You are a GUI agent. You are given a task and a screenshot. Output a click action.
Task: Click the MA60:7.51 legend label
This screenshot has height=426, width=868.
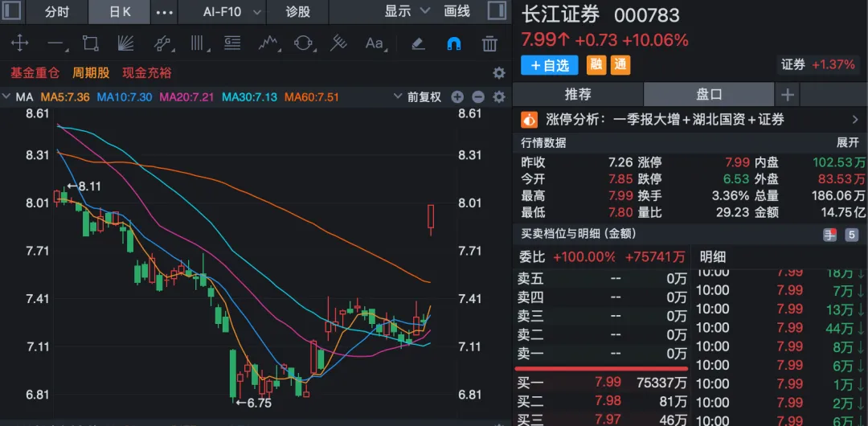312,97
